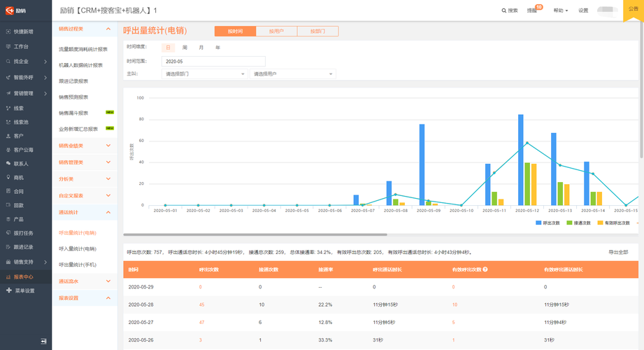Open 产品 in the sidebar

tap(18, 219)
